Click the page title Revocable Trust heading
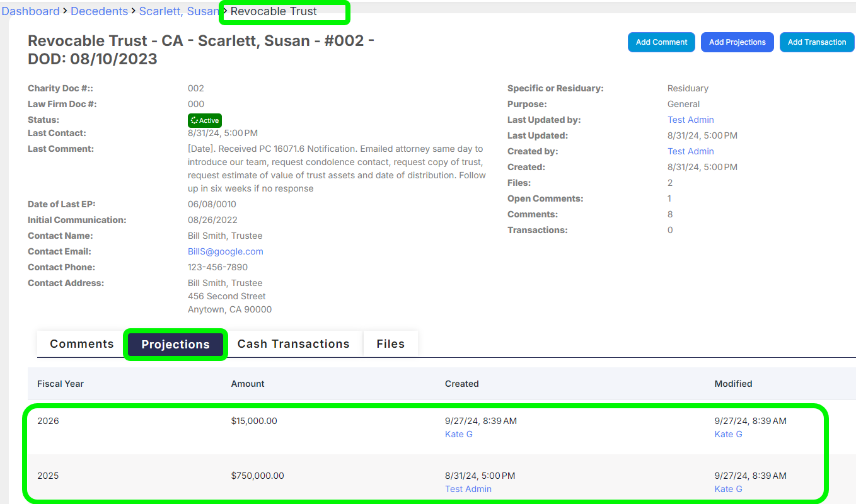This screenshot has height=504, width=856. pos(201,50)
